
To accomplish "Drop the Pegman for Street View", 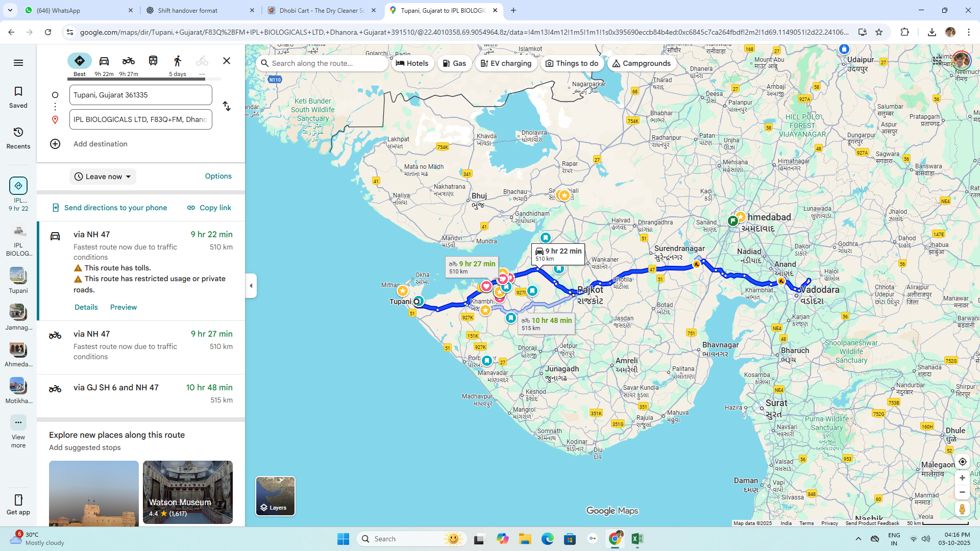I will [x=962, y=509].
